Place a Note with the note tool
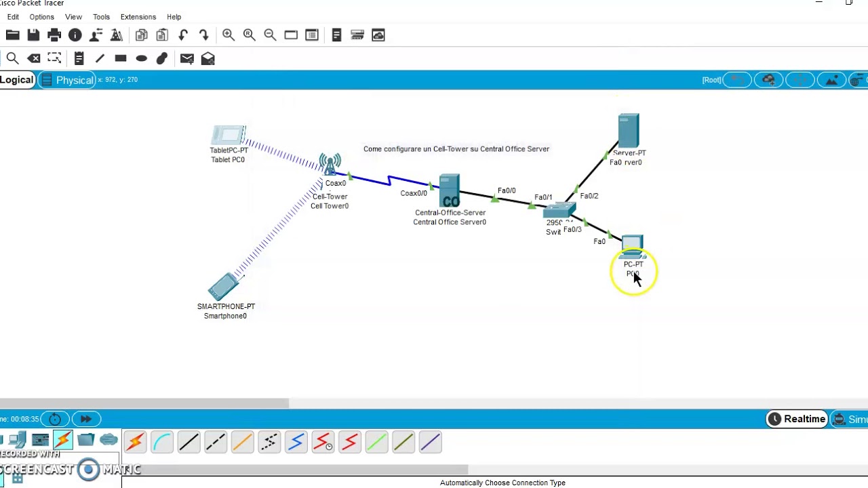Image resolution: width=868 pixels, height=488 pixels. point(79,58)
